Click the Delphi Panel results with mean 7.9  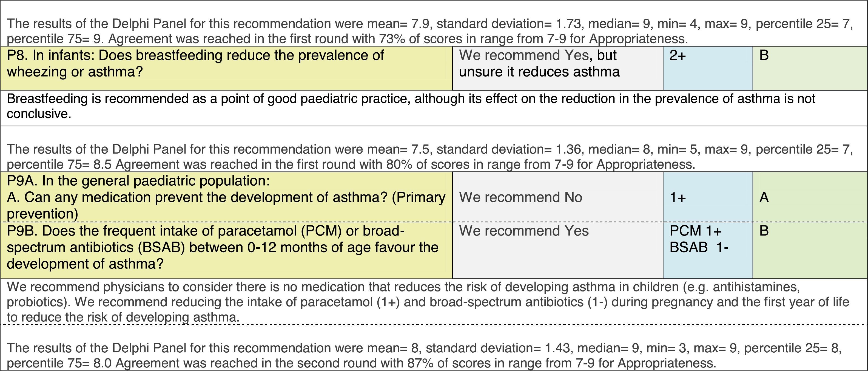pos(430,24)
